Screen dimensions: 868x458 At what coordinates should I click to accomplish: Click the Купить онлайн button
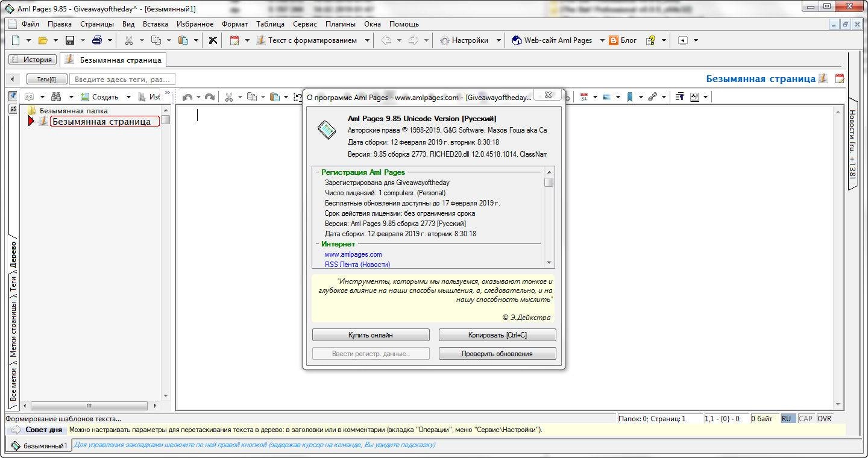[371, 335]
